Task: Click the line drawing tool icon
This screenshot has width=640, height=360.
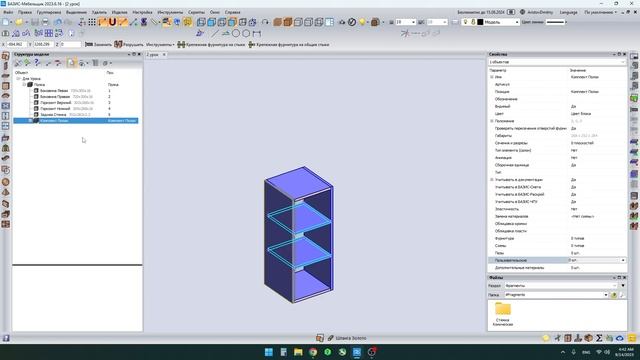Action: coord(215,33)
